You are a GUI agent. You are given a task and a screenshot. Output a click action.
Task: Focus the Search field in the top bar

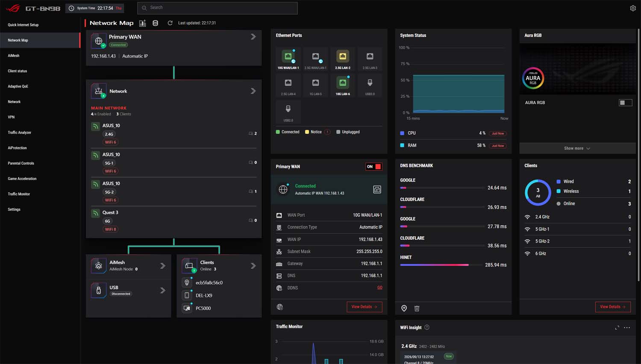point(218,8)
